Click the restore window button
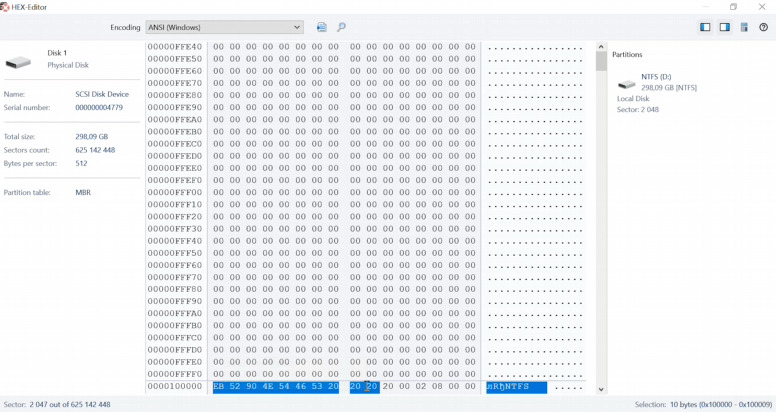 [x=733, y=7]
